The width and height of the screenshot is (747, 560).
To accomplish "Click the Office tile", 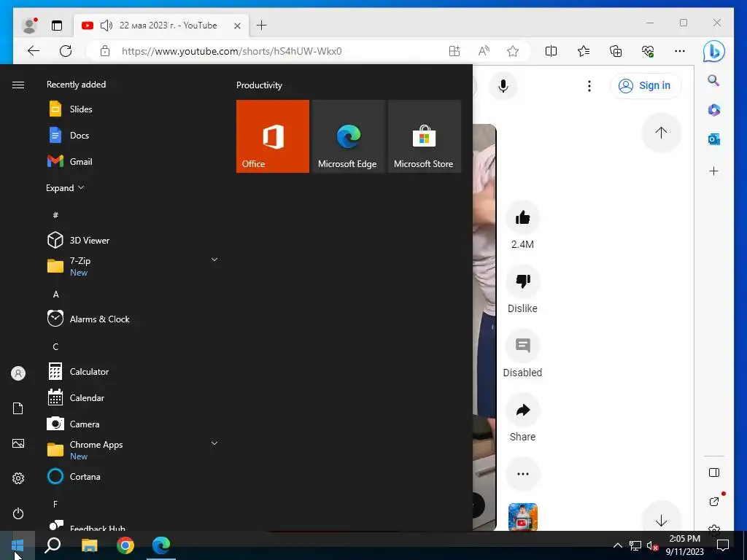I will [x=273, y=136].
